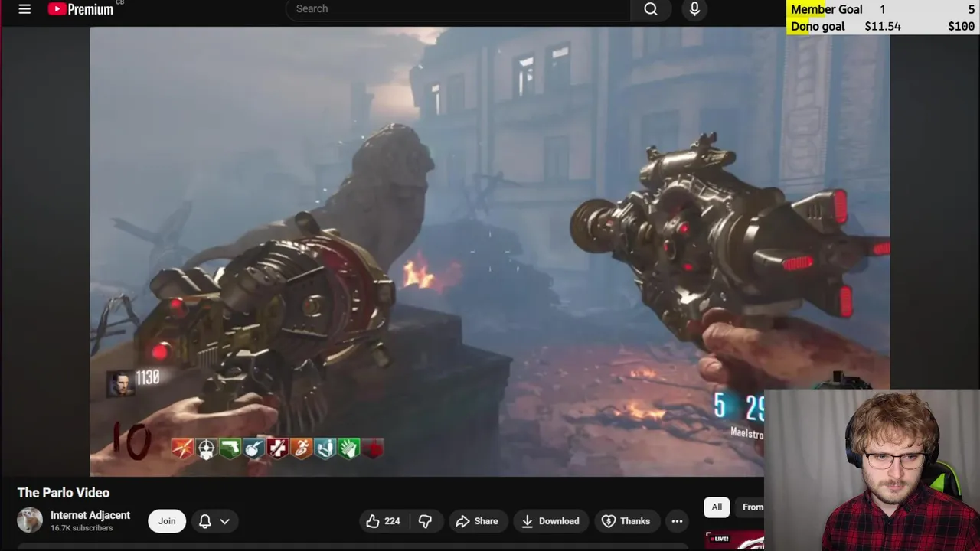Open the YouTube hamburger guide menu
The height and width of the screenshot is (551, 980).
[x=24, y=9]
